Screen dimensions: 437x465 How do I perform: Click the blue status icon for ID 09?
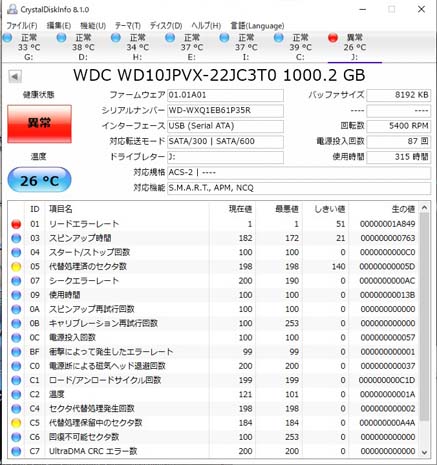16,295
